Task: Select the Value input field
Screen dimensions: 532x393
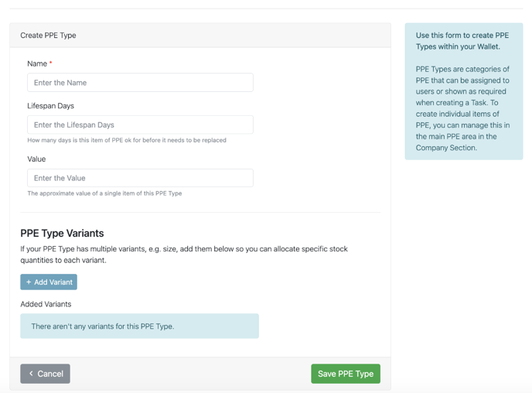Action: tap(140, 178)
